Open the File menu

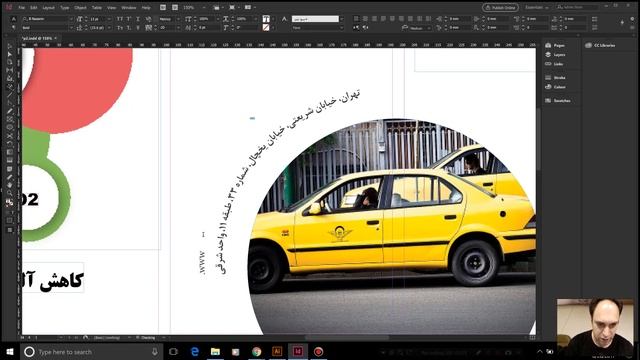pyautogui.click(x=22, y=7)
